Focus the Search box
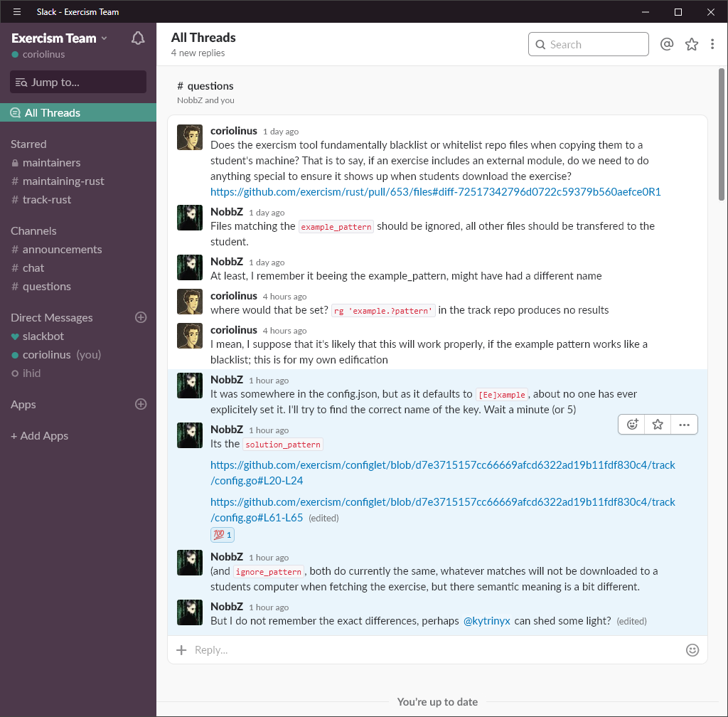 [x=588, y=44]
